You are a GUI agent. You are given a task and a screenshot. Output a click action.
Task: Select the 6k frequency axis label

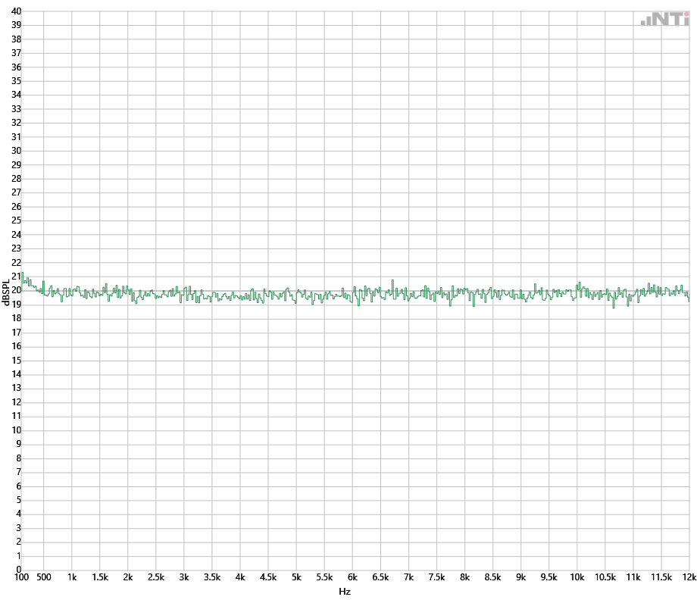tap(352, 578)
